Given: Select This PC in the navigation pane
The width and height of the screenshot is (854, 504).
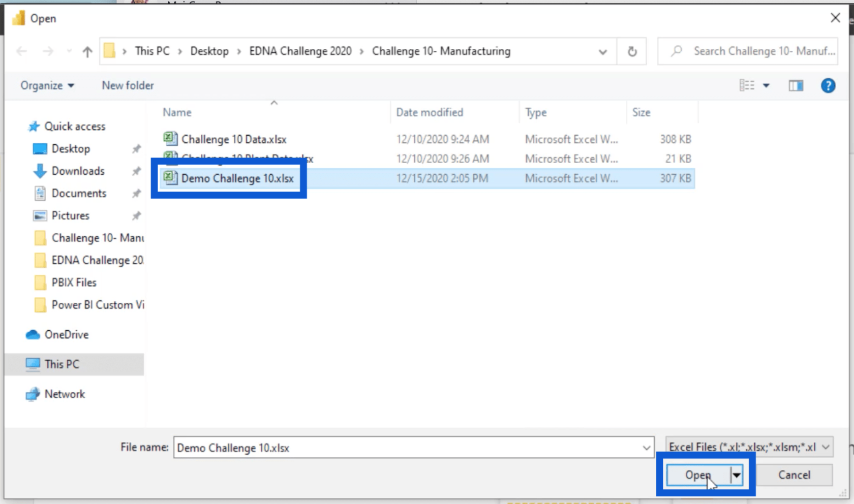Looking at the screenshot, I should tap(75, 364).
